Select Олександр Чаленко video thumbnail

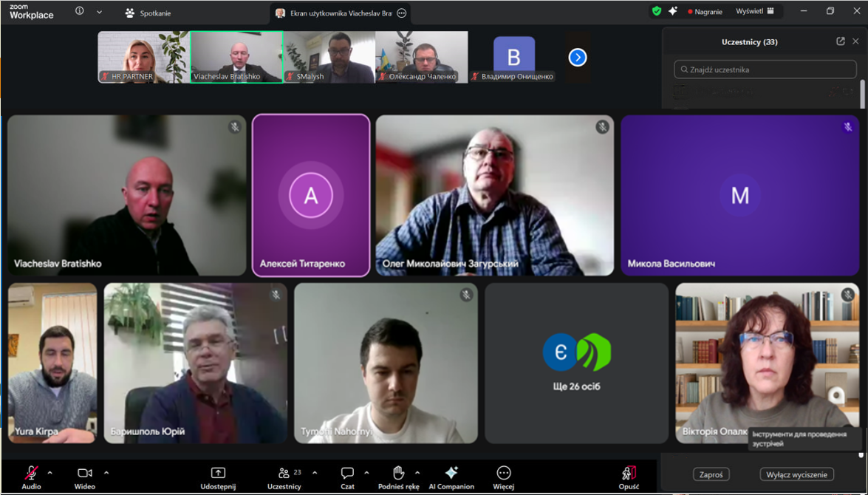click(x=421, y=57)
